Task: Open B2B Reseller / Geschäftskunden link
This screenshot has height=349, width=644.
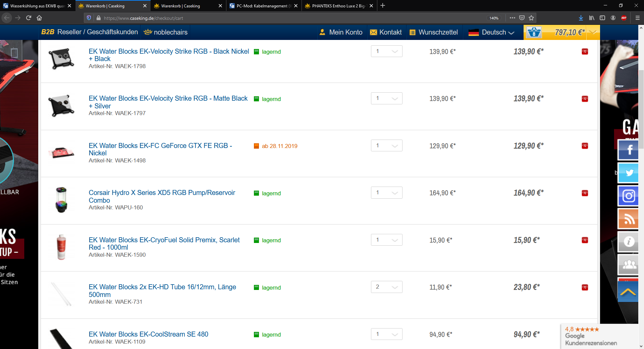Action: point(90,32)
